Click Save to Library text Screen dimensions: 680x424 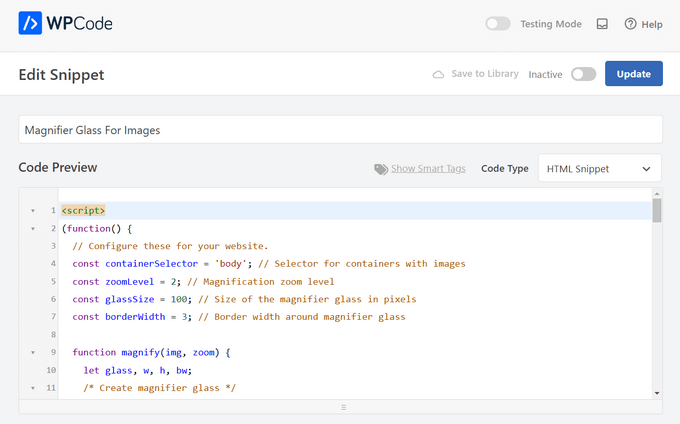tap(485, 74)
